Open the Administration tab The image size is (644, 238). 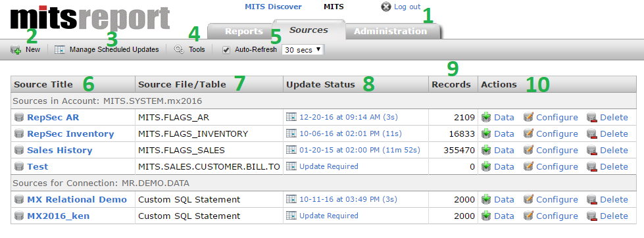pyautogui.click(x=390, y=31)
